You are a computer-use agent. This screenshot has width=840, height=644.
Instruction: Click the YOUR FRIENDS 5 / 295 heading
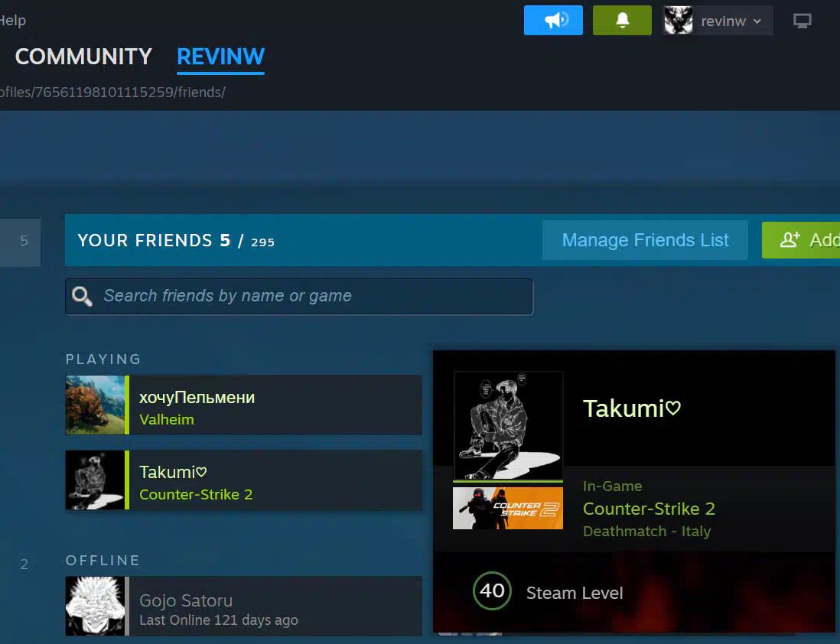pyautogui.click(x=176, y=241)
